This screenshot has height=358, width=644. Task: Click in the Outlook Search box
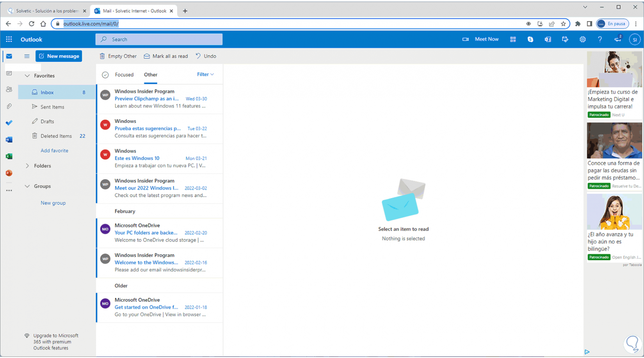pos(159,39)
